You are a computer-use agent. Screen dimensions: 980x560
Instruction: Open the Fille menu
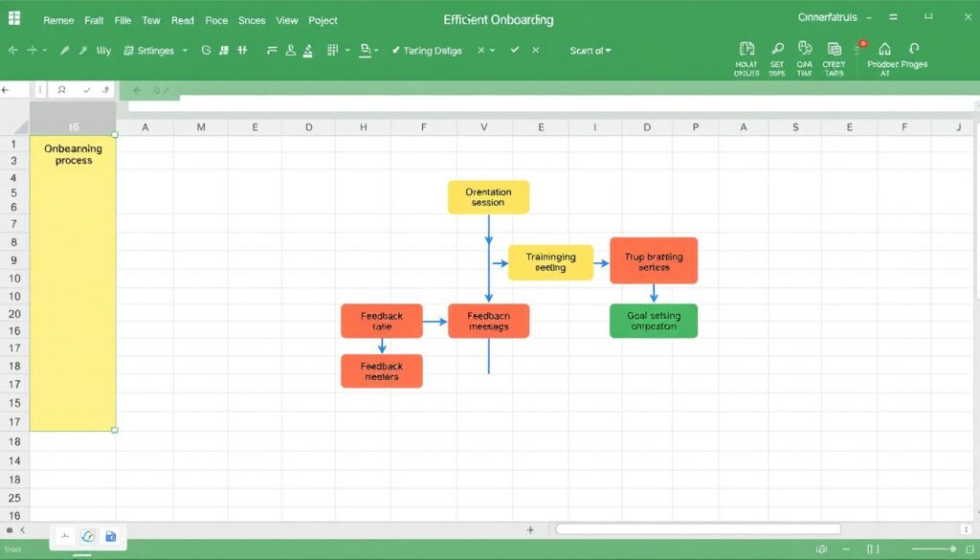point(122,21)
